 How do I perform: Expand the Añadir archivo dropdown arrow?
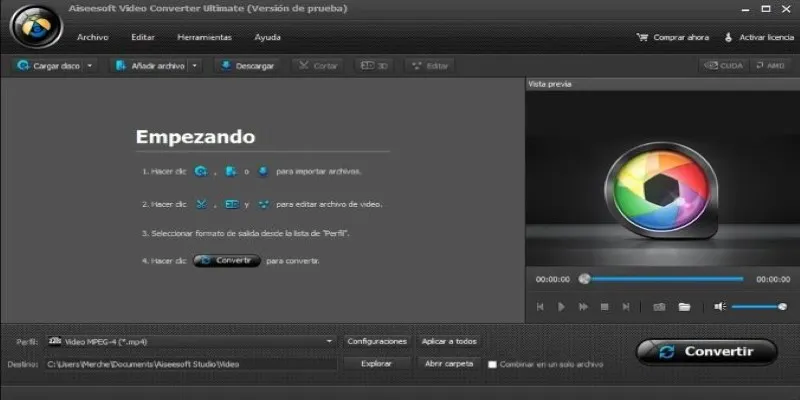194,66
